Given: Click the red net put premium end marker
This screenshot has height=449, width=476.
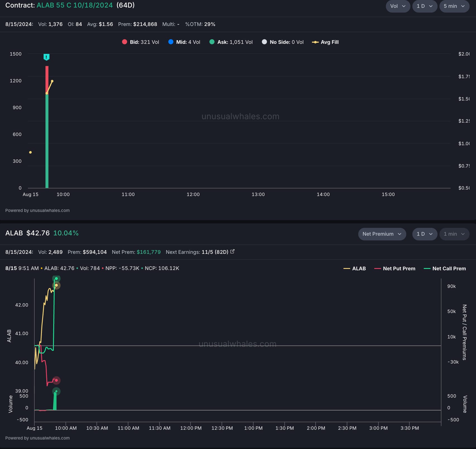Looking at the screenshot, I should point(56,380).
